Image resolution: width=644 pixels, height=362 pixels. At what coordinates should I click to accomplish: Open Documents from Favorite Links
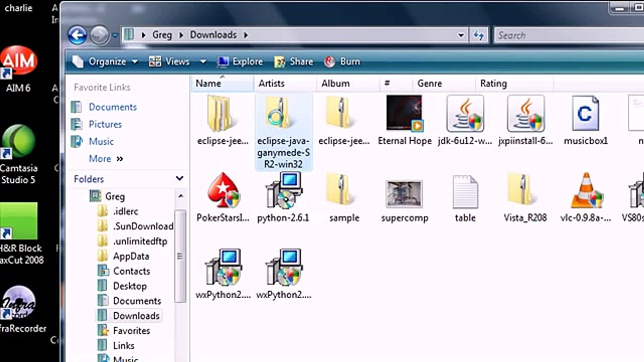[113, 107]
